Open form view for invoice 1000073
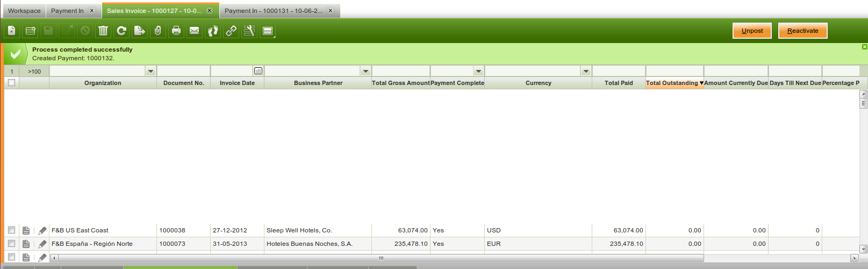The height and width of the screenshot is (269, 868). (x=26, y=244)
